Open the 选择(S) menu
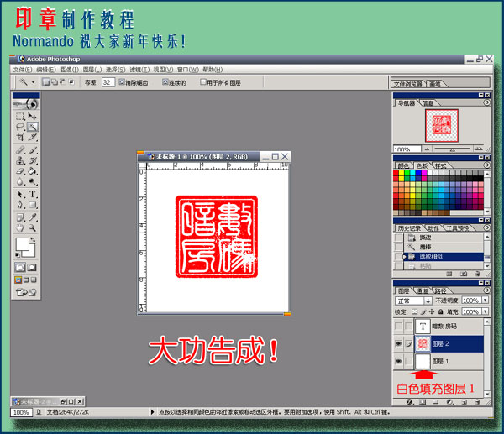The height and width of the screenshot is (434, 504). pyautogui.click(x=115, y=70)
